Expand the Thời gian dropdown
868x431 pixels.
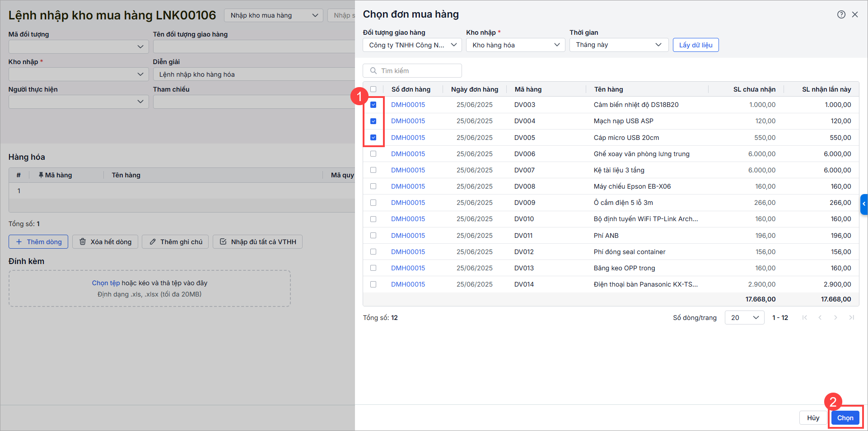click(x=619, y=45)
